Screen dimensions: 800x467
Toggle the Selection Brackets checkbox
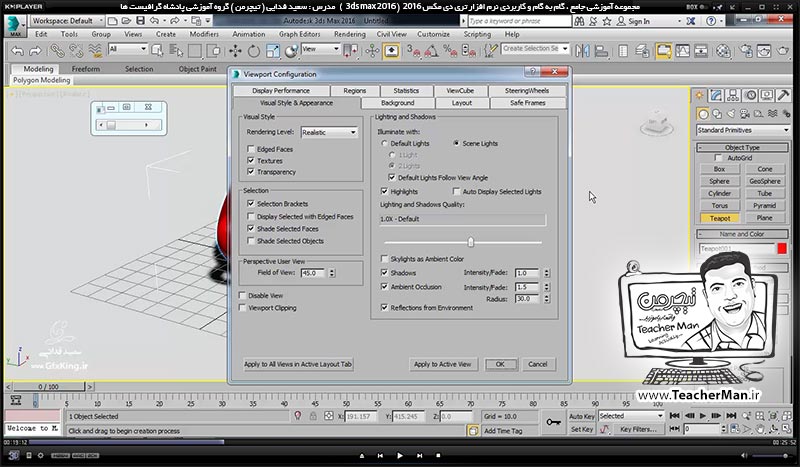[251, 203]
